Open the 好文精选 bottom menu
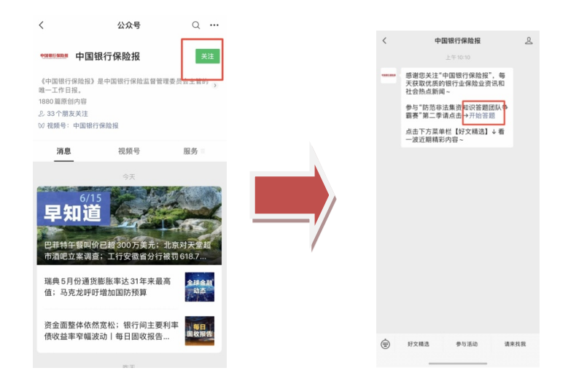The image size is (576, 392). tap(418, 344)
